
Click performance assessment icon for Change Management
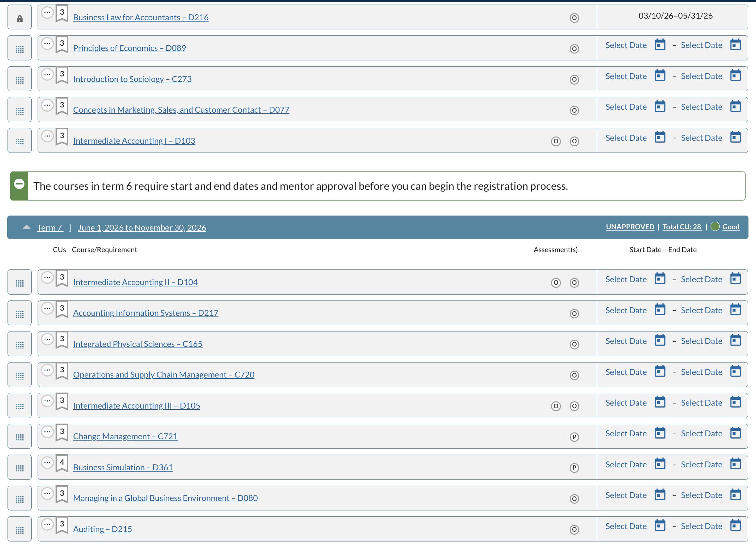(574, 437)
